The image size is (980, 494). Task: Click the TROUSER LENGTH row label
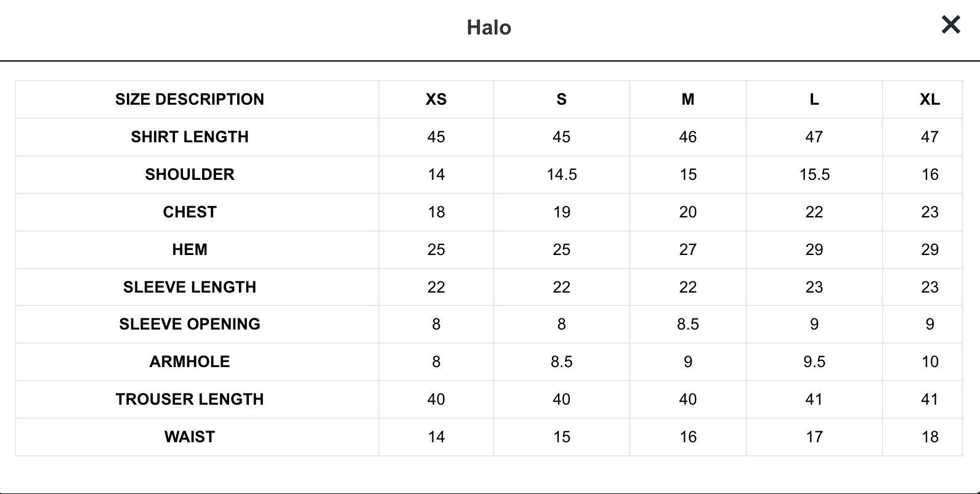(x=190, y=399)
